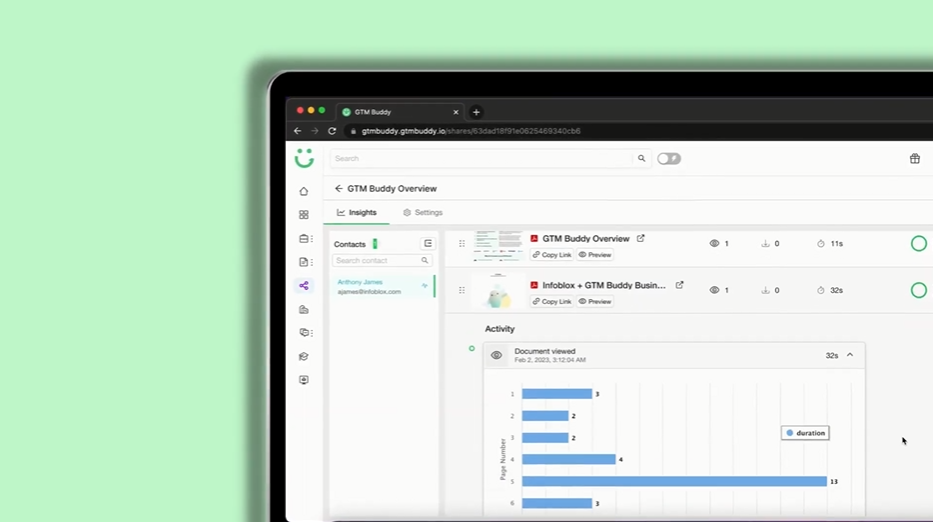The image size is (933, 522).
Task: Open the briefcase sidebar icon
Action: [x=305, y=239]
